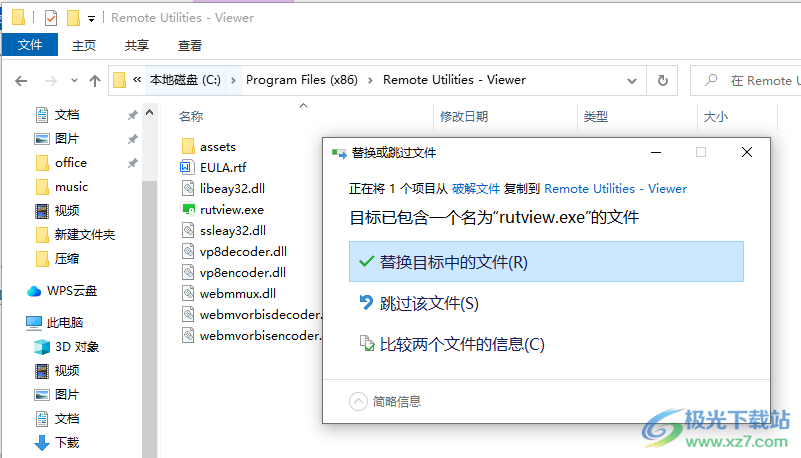Select the vp8decoder.dll file icon
Image resolution: width=801 pixels, height=458 pixels.
[188, 251]
